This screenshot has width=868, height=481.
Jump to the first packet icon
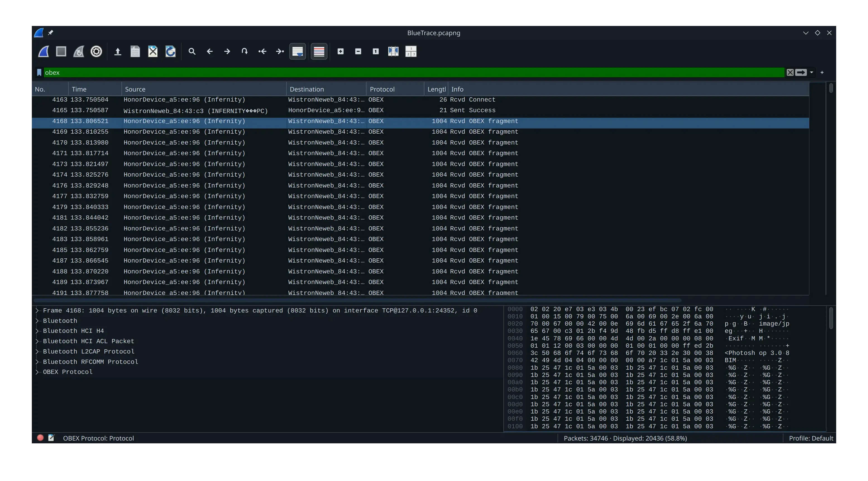pos(262,52)
